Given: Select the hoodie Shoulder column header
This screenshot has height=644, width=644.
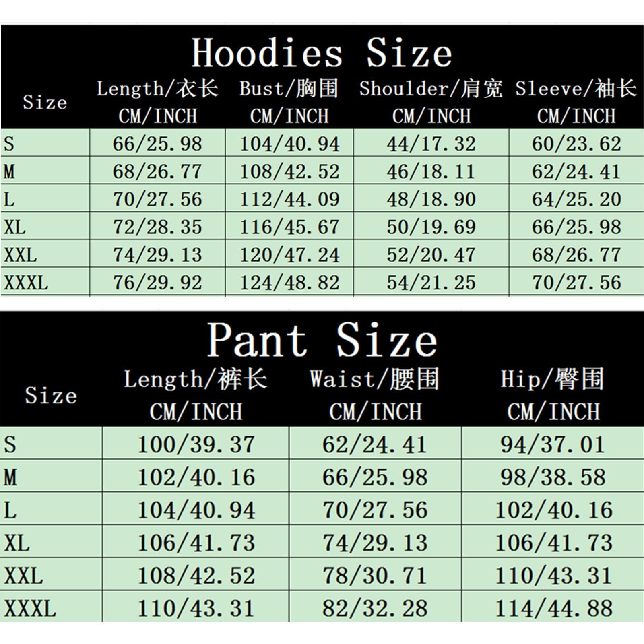Looking at the screenshot, I should point(431,102).
